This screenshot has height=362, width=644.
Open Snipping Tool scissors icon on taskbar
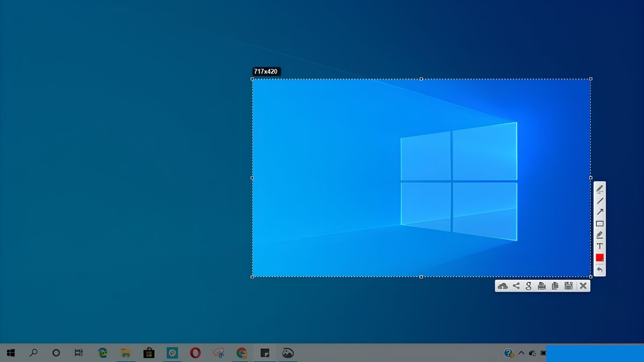coord(218,353)
